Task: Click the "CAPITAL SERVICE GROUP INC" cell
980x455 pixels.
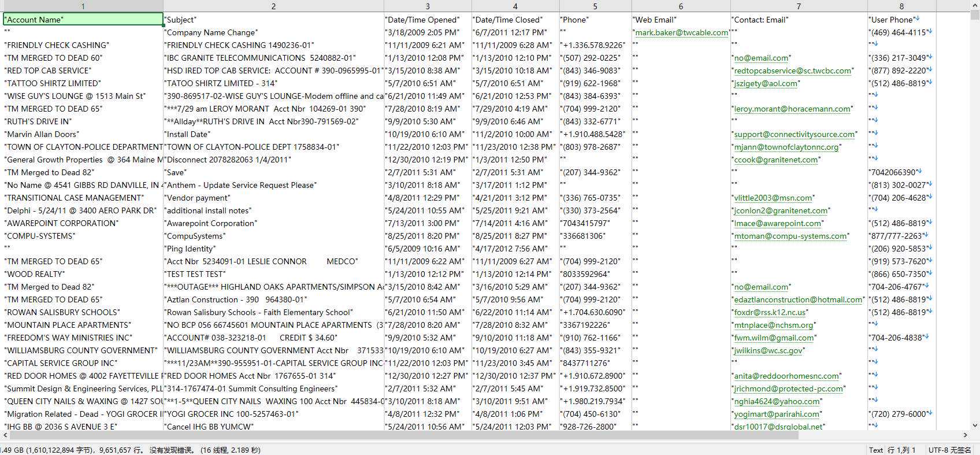Action: click(x=83, y=363)
